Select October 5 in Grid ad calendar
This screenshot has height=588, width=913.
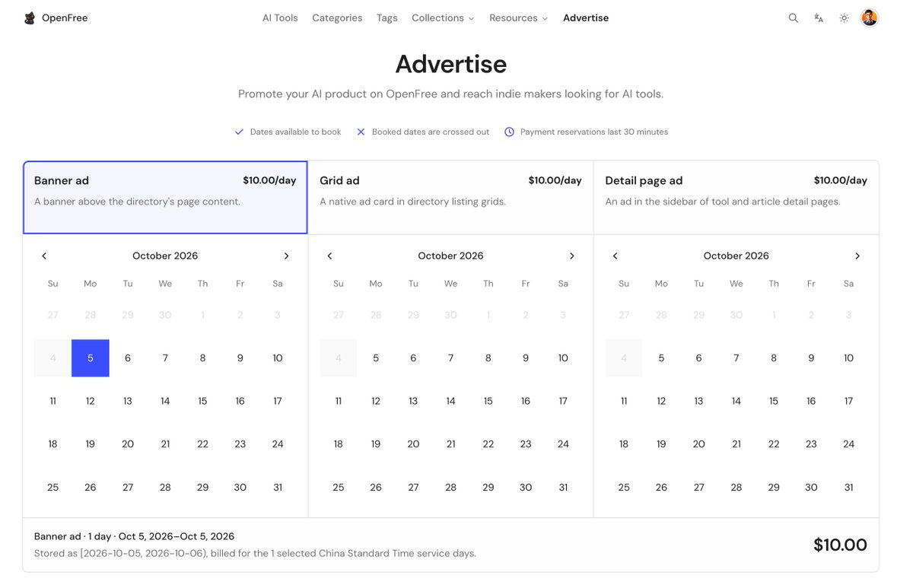tap(376, 358)
